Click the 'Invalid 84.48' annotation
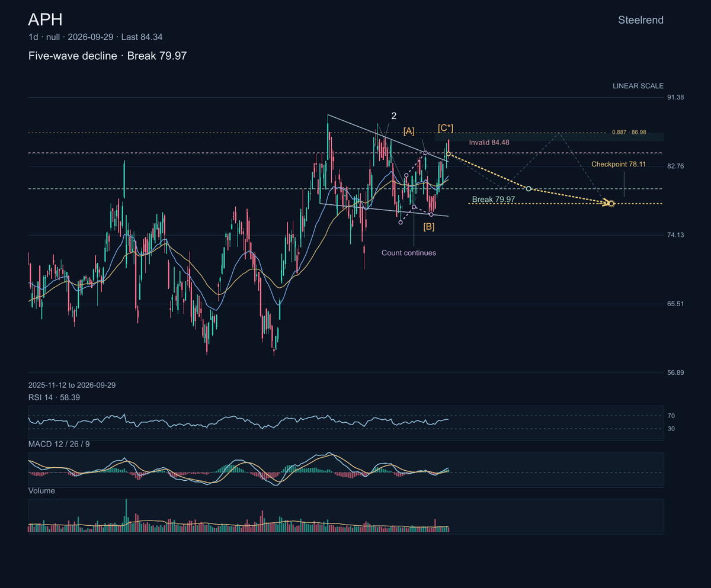This screenshot has width=711, height=588. (x=489, y=143)
